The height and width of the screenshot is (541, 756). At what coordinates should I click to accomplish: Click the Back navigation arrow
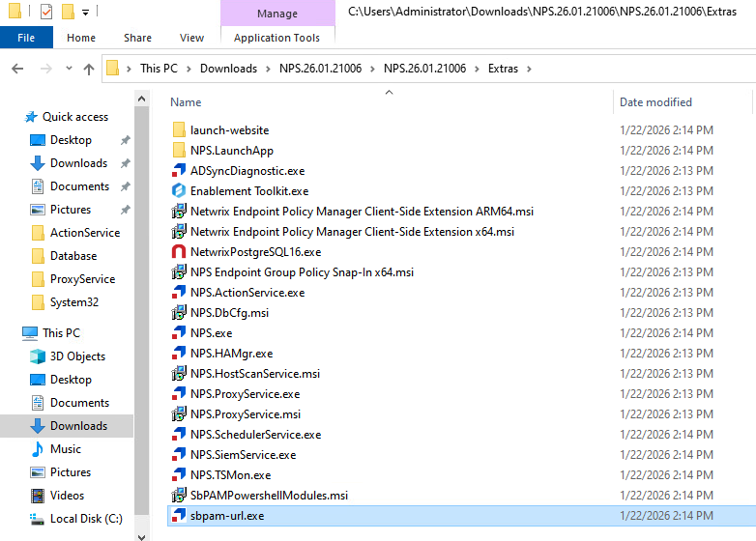click(17, 69)
